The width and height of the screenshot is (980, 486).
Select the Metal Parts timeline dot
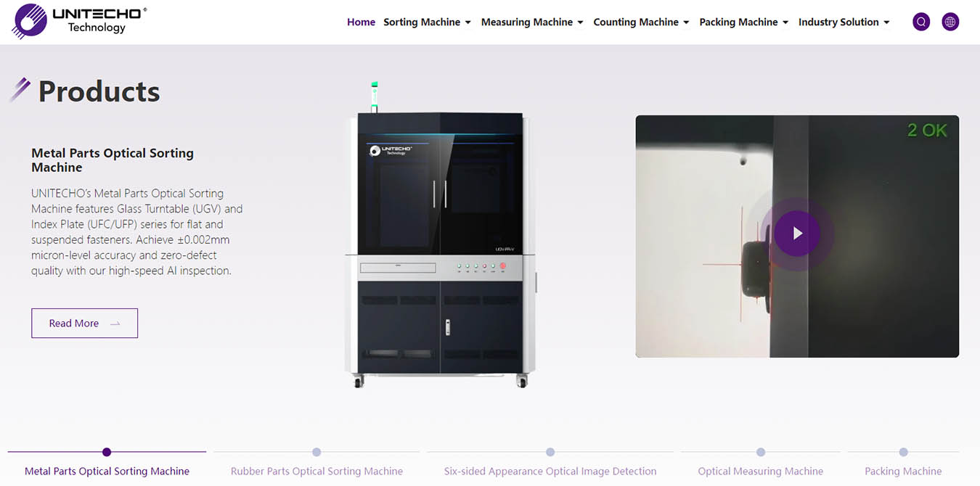click(x=107, y=452)
